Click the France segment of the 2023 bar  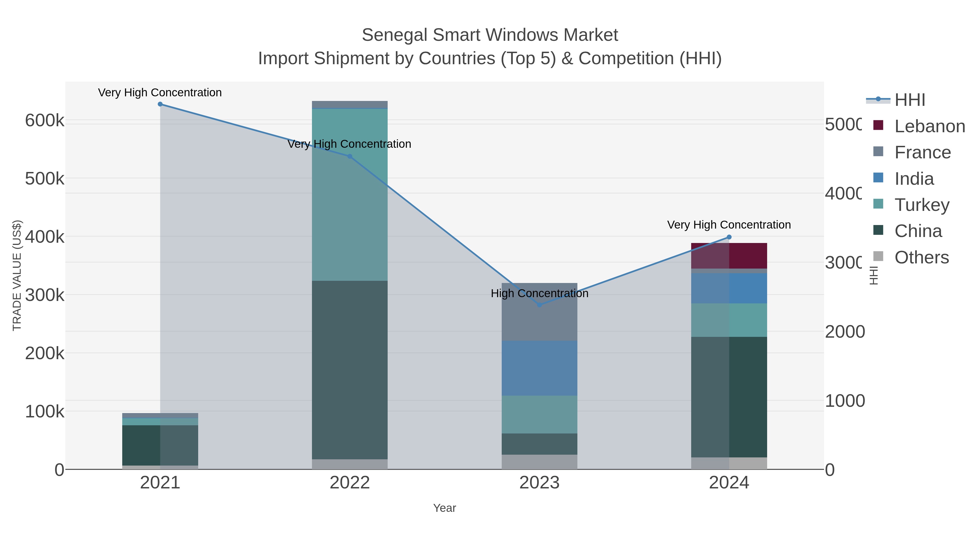tap(540, 312)
